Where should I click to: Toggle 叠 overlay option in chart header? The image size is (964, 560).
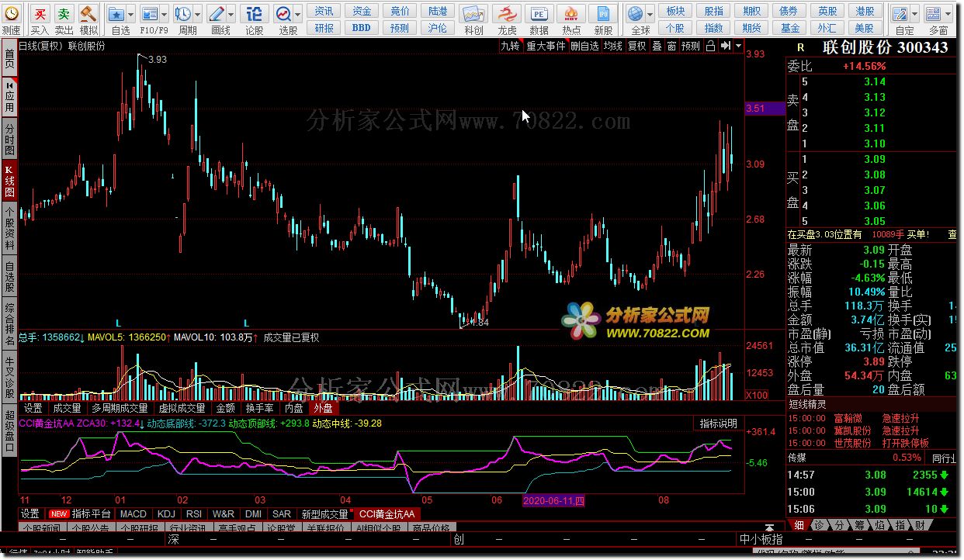657,46
